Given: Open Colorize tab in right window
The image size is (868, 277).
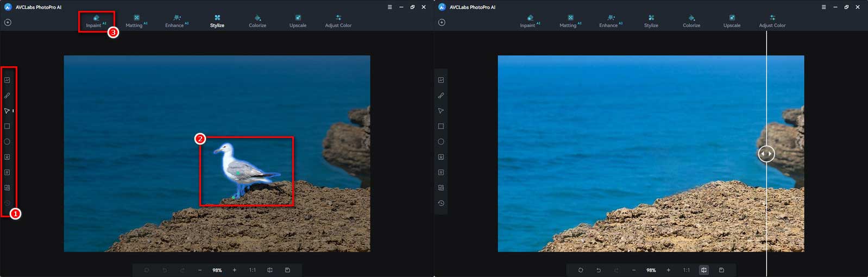Looking at the screenshot, I should [691, 21].
